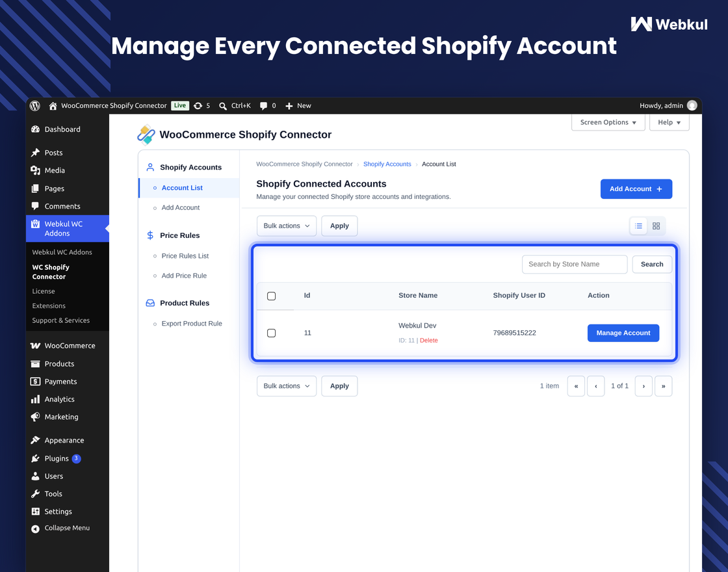Open Account List in plugin sidebar
This screenshot has width=728, height=572.
tap(182, 188)
